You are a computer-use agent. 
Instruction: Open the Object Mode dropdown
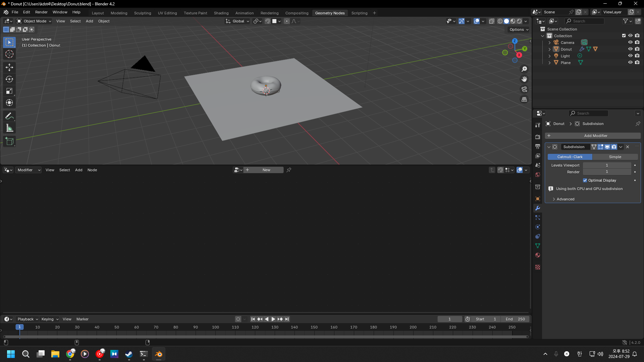(34, 21)
